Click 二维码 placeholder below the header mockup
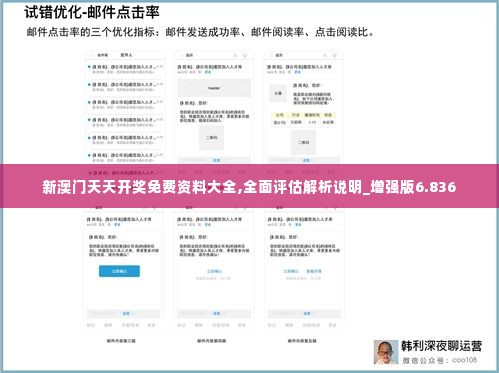Screen dimensions: 499x373 point(211,137)
